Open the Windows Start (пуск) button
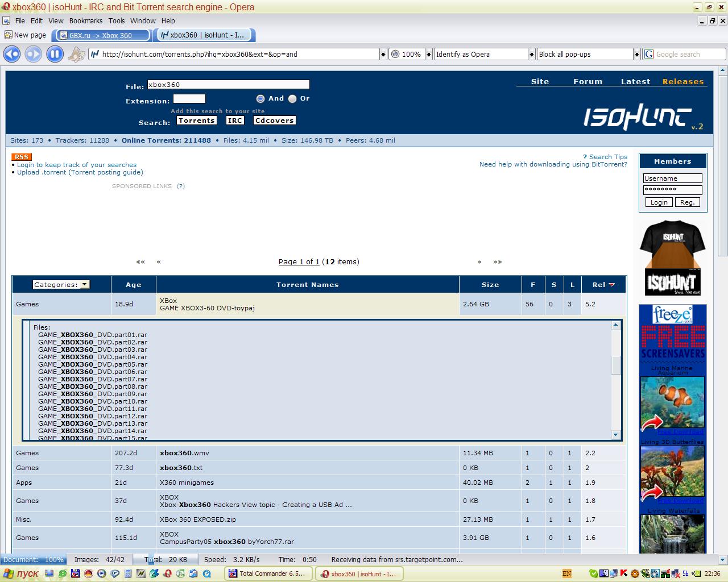The width and height of the screenshot is (728, 582). [x=21, y=573]
